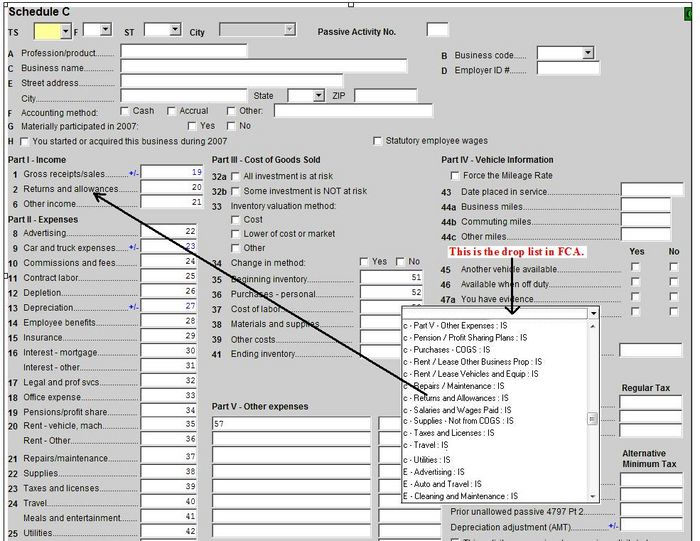Image resolution: width=700 pixels, height=541 pixels.
Task: Click +/- icon beside Gross receipts/sales
Action: pyautogui.click(x=133, y=173)
